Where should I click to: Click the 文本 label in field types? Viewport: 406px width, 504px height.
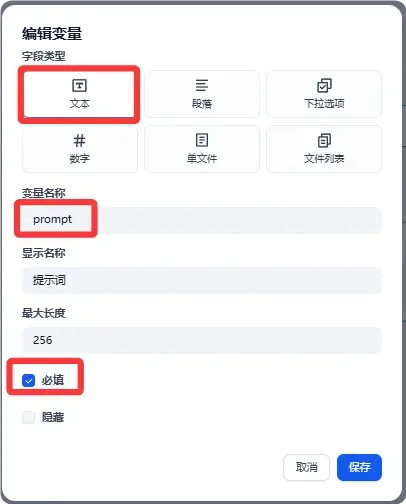click(80, 104)
